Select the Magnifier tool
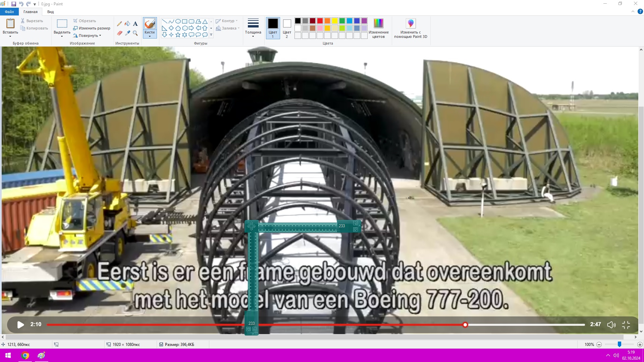Viewport: 644px width, 362px height. tap(135, 33)
